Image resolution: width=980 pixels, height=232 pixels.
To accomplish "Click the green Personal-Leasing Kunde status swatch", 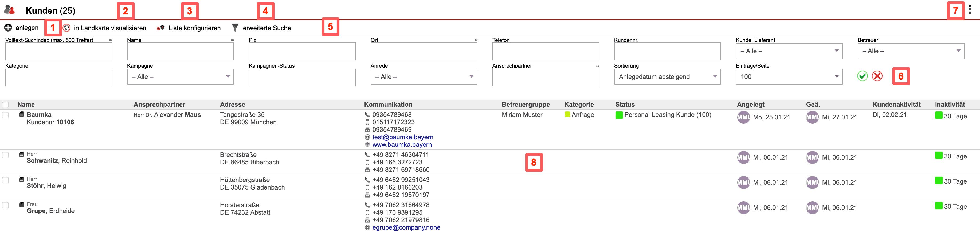I will [619, 115].
